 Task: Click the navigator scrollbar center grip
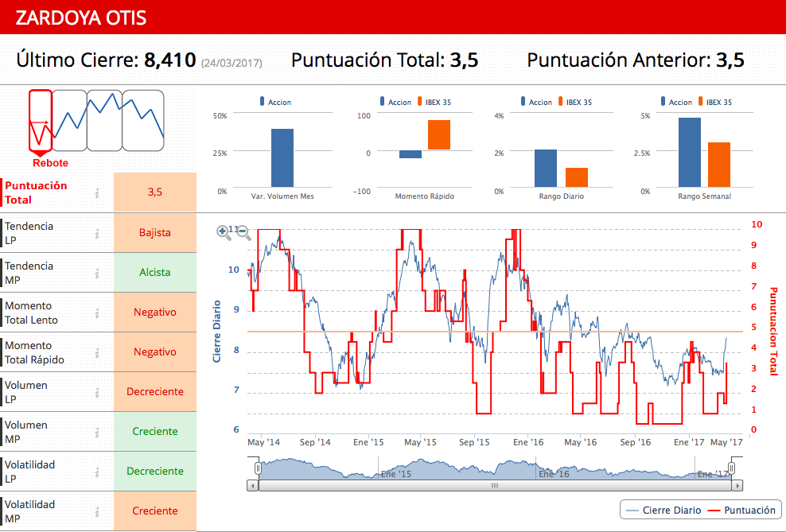495,485
